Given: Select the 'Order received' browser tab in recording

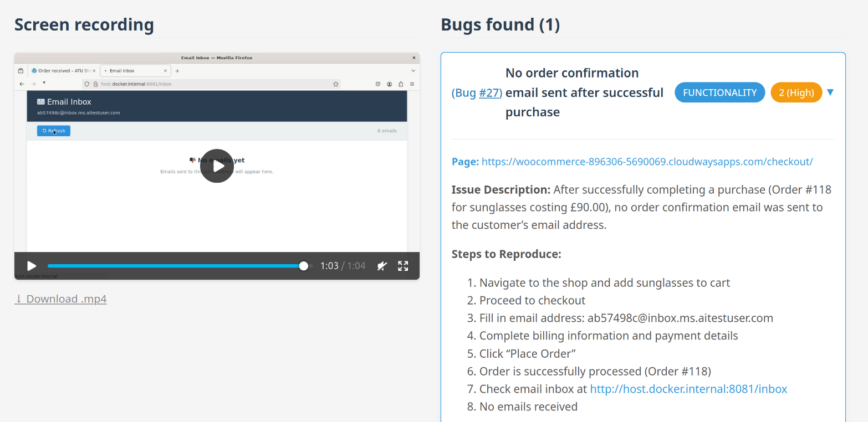Looking at the screenshot, I should [63, 71].
